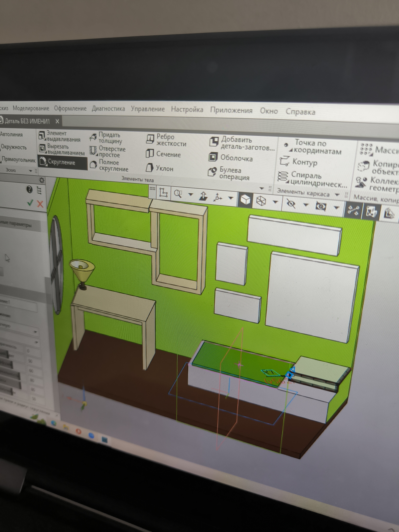Start the Булева операция tool

tap(228, 173)
